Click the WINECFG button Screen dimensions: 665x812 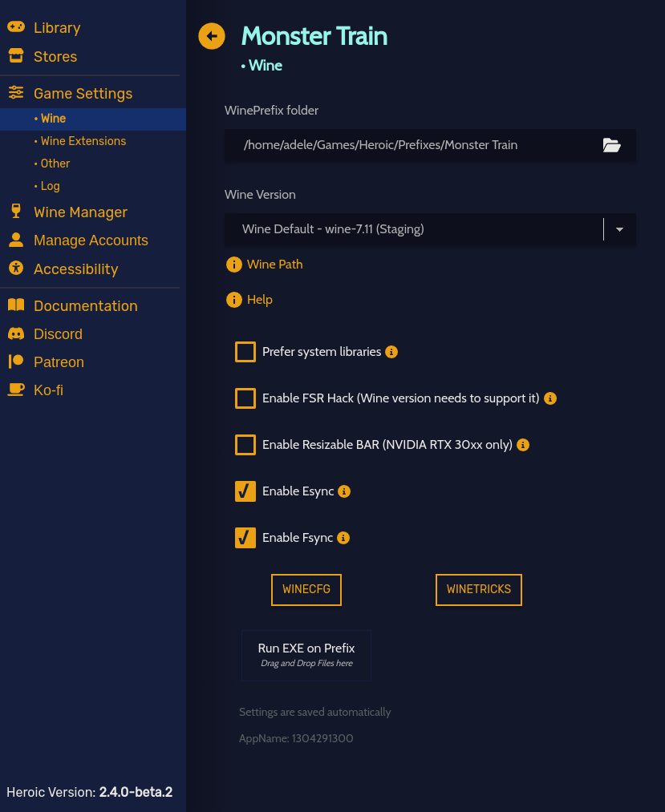pyautogui.click(x=306, y=590)
